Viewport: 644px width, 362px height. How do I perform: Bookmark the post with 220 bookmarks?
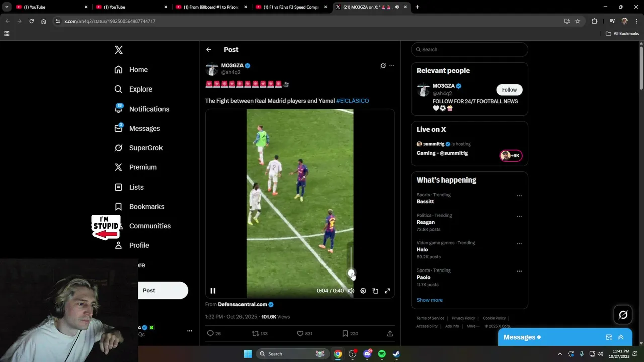coord(350,333)
